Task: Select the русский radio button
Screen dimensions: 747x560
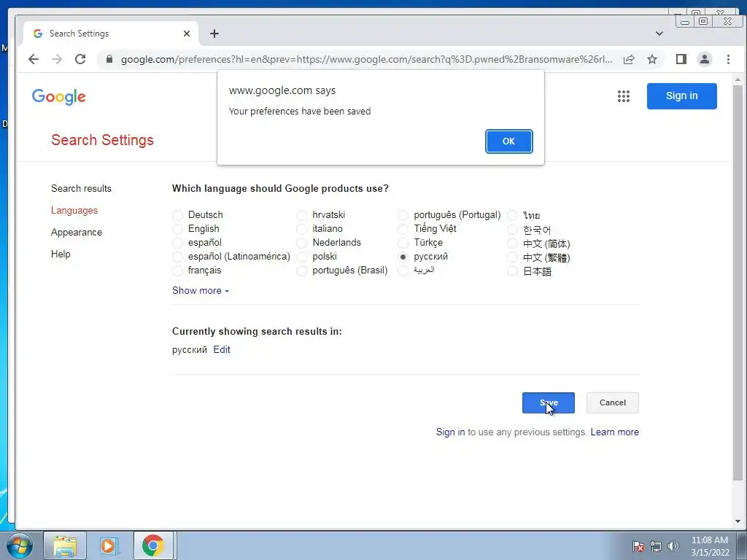Action: click(x=403, y=257)
